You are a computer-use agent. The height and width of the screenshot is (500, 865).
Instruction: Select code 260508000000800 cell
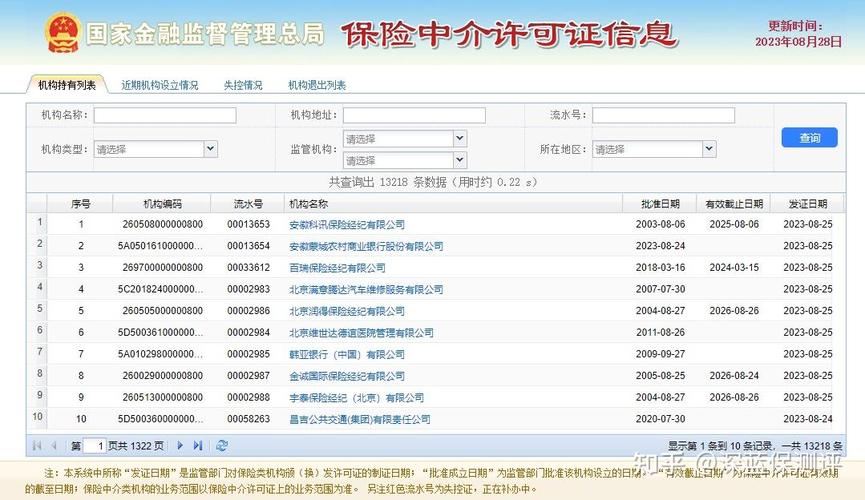tap(162, 224)
